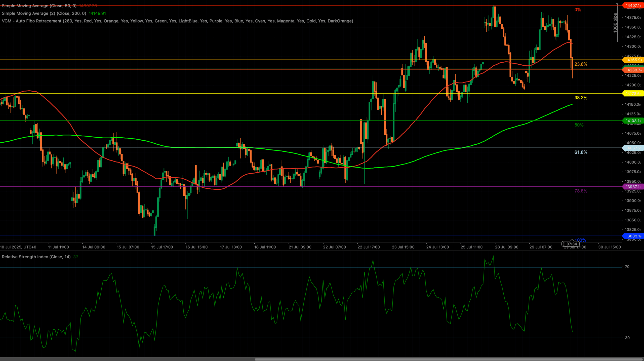Select the red 14407.1 price tag
Screen dimensions: 644x361
(x=633, y=6)
